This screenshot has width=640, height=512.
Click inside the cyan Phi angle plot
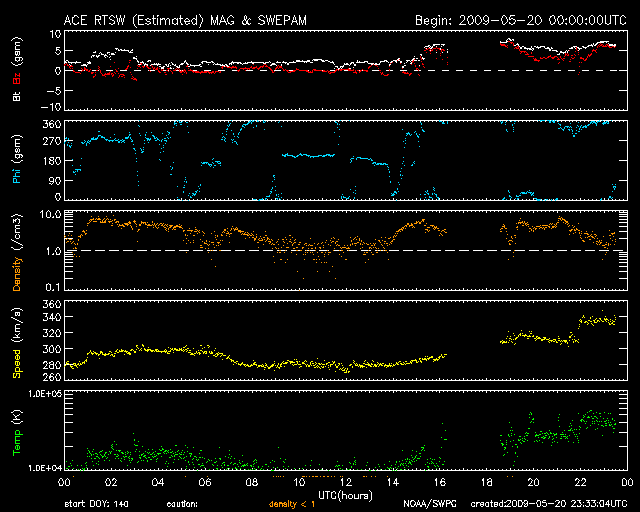(346, 160)
